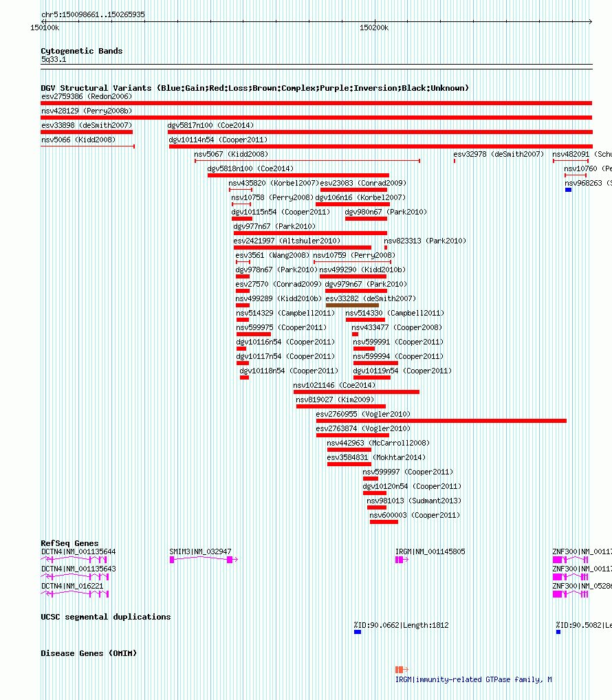Screen dimensions: 612x700
Task: Click IRGM|NM_001145805 RefSeq gene label
Action: [x=430, y=551]
